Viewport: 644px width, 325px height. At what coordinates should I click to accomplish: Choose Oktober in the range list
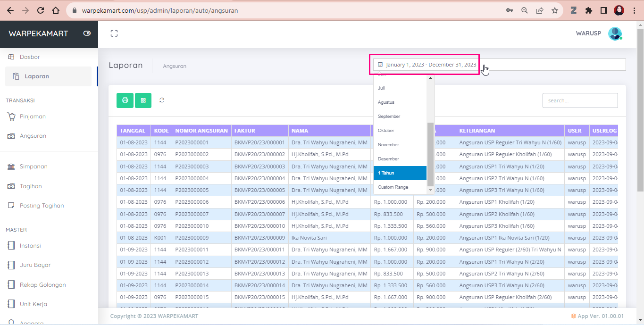400,131
